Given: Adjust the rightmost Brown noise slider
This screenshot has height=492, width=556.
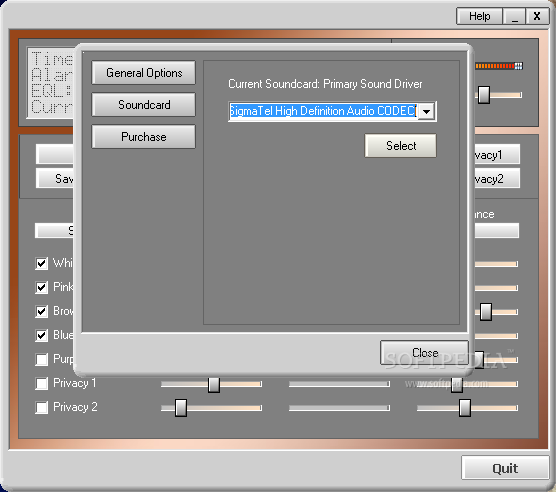Looking at the screenshot, I should (x=486, y=312).
